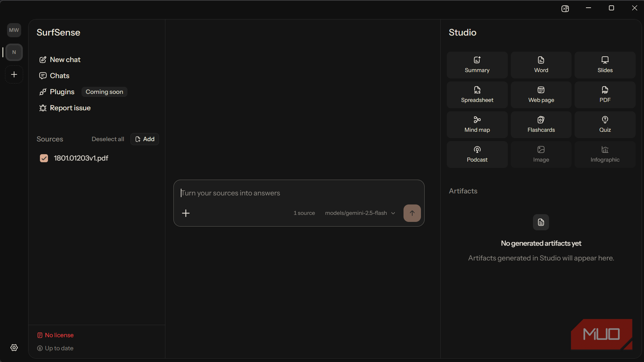
Task: Select the N workspace avatar
Action: click(14, 52)
